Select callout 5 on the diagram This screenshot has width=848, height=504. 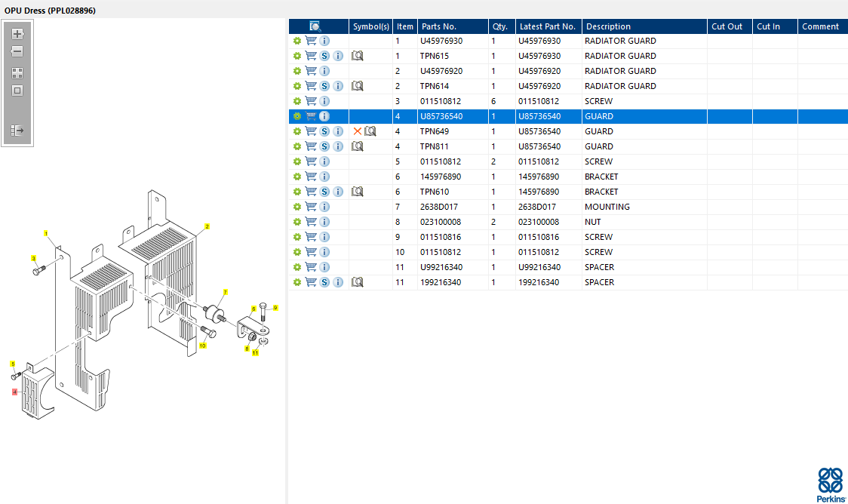click(x=12, y=364)
